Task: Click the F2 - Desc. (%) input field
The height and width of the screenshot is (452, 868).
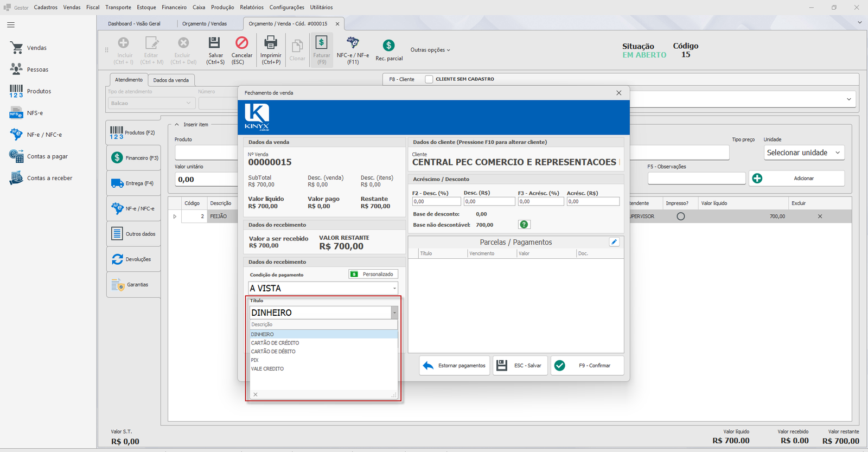Action: point(436,201)
